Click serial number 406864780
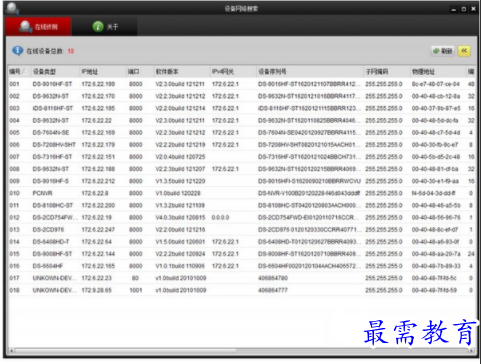 click(x=273, y=278)
